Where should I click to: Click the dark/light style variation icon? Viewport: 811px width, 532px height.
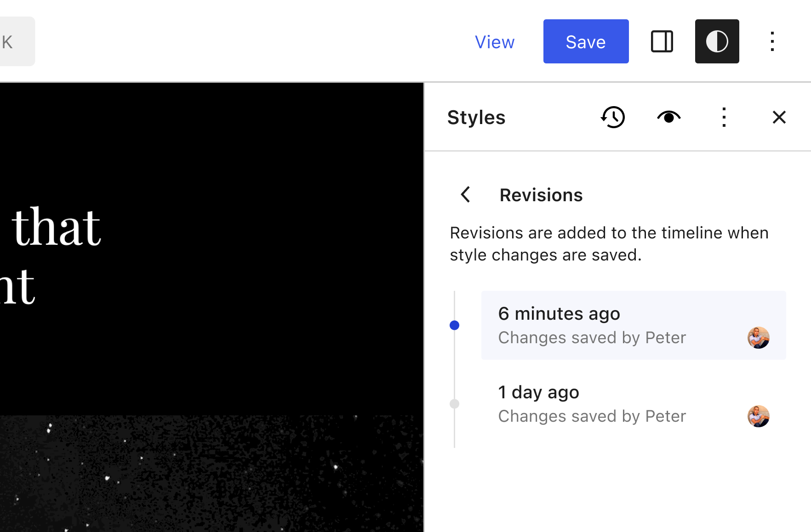click(717, 41)
